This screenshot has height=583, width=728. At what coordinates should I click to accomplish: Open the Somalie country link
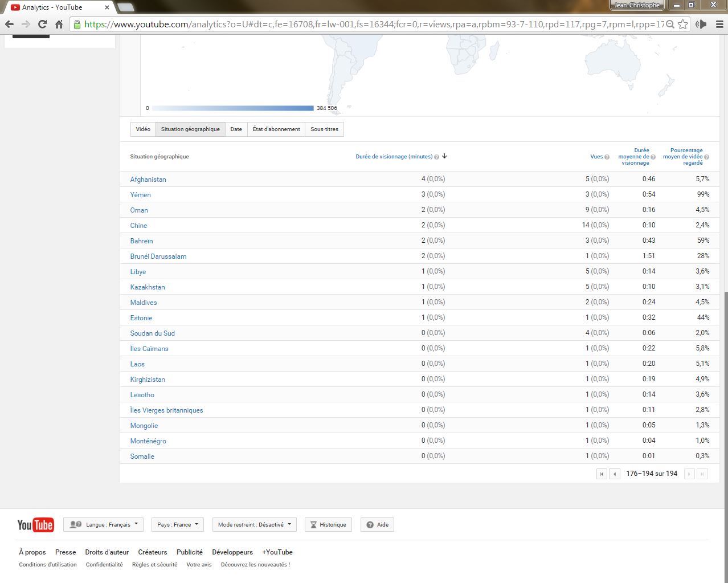(x=142, y=456)
